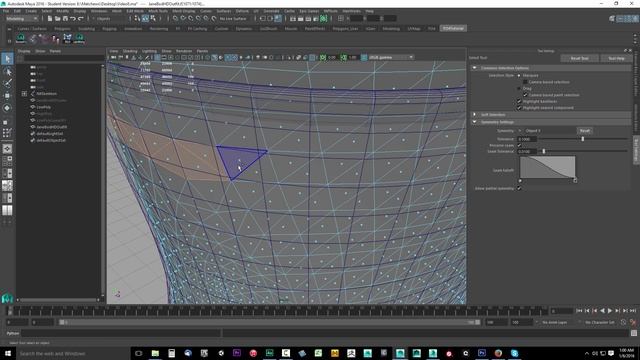640x360 pixels.
Task: Click the Redo arrow icon
Action: (80, 18)
